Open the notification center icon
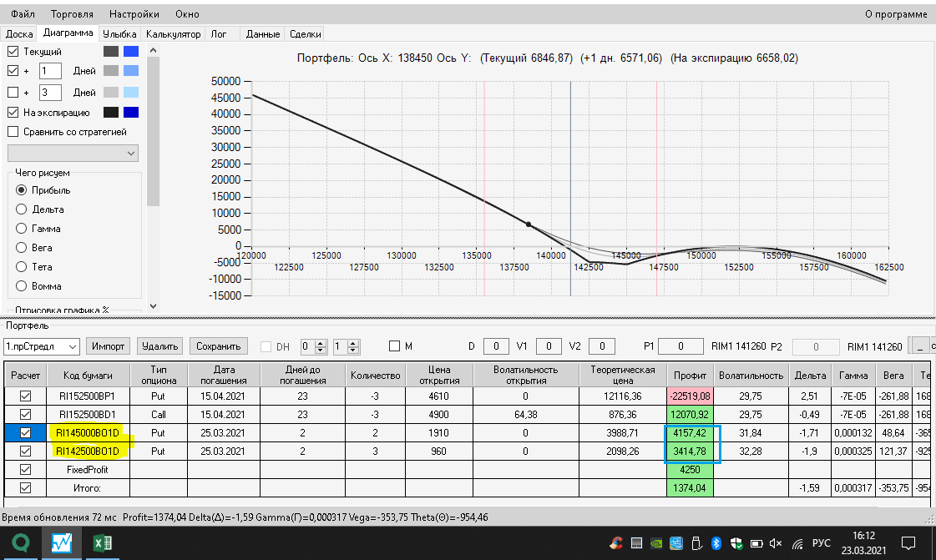The height and width of the screenshot is (560, 936). [x=908, y=542]
